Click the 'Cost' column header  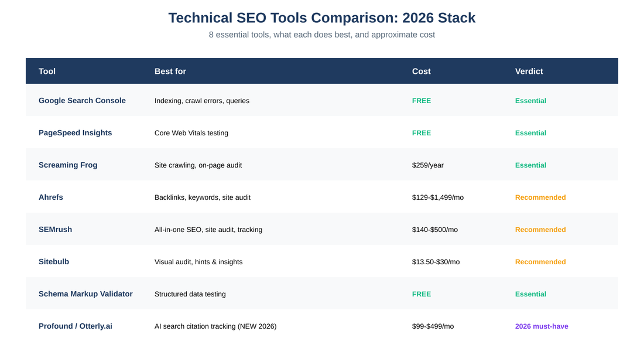421,71
